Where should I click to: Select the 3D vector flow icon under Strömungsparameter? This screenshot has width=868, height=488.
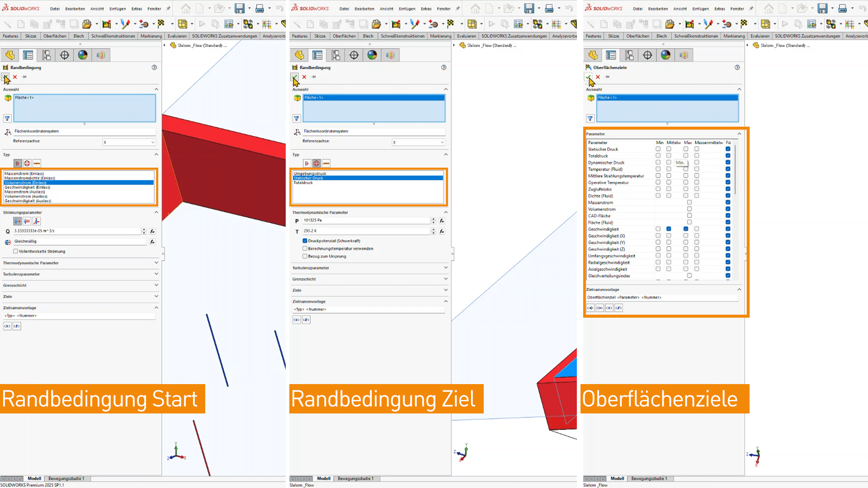pos(37,221)
